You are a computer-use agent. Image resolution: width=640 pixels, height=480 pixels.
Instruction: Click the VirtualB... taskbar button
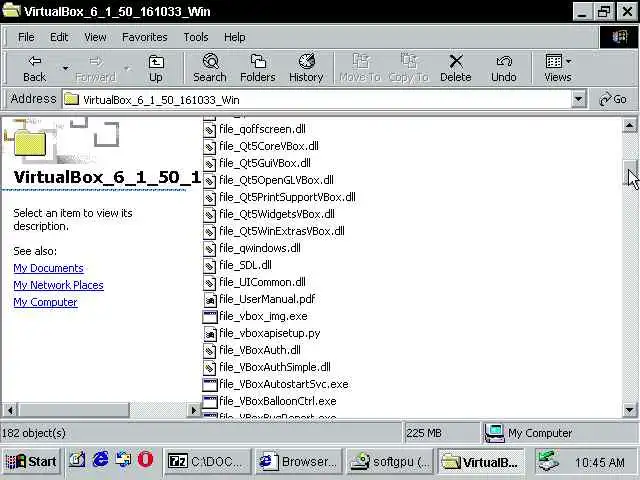point(481,462)
